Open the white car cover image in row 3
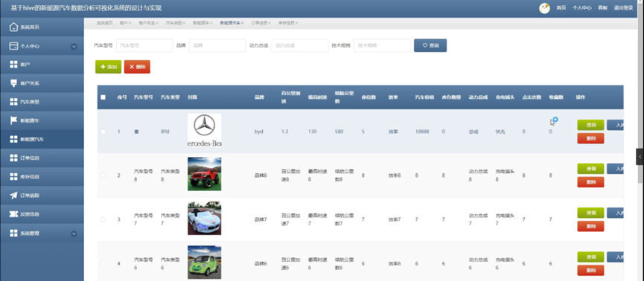Viewport: 644px width, 281px height. [x=205, y=218]
